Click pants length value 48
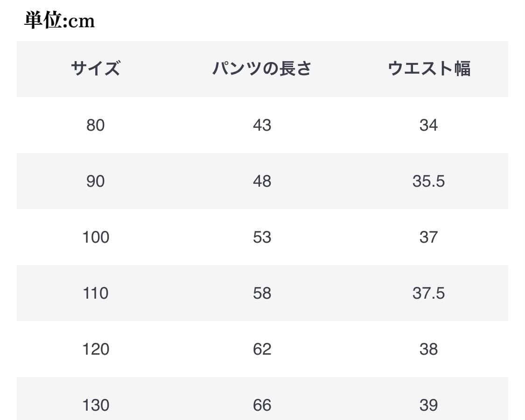 pos(262,181)
